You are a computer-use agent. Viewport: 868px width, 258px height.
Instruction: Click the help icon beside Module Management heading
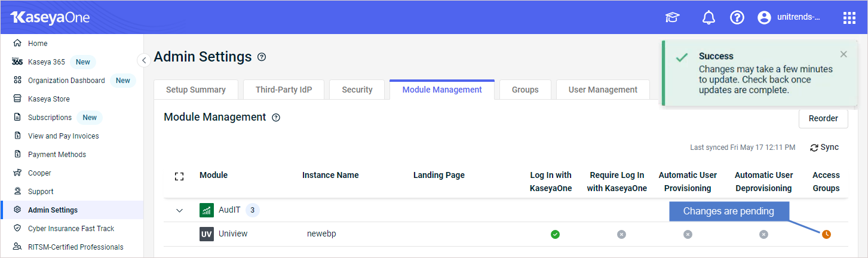[x=276, y=118]
